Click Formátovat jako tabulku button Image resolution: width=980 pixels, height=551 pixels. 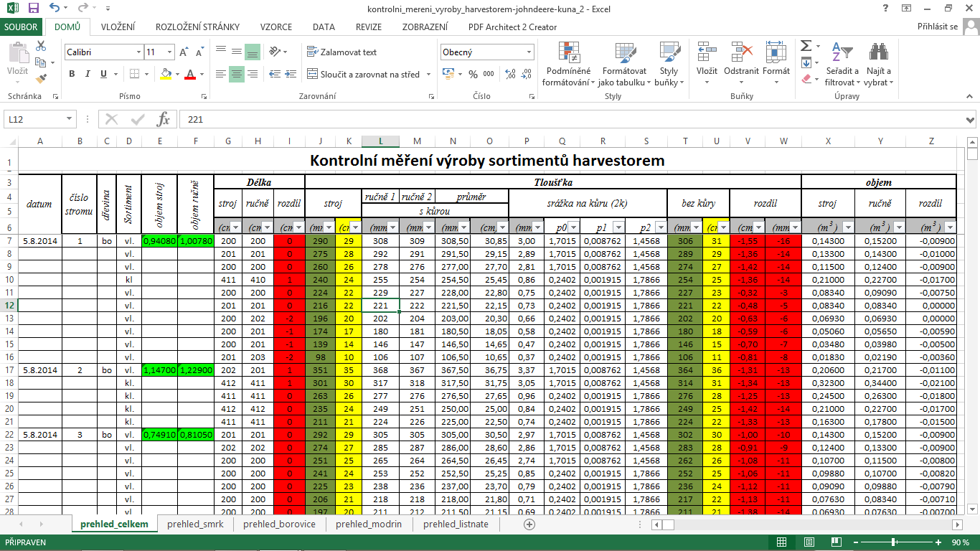624,63
